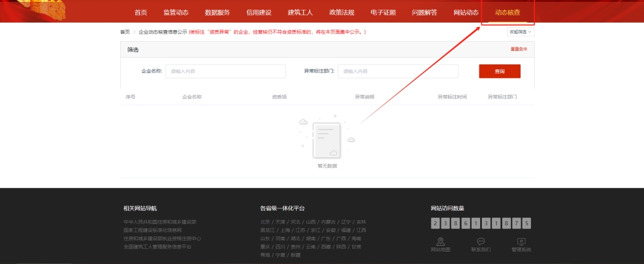
Task: Click the red 查询 search button
Action: pyautogui.click(x=499, y=71)
